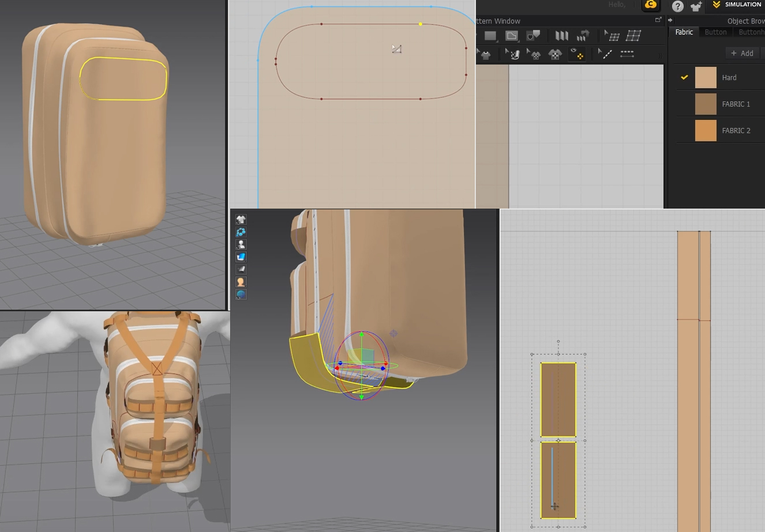Image resolution: width=765 pixels, height=532 pixels.
Task: Click the FABRIC 2 color swatch
Action: (x=706, y=130)
